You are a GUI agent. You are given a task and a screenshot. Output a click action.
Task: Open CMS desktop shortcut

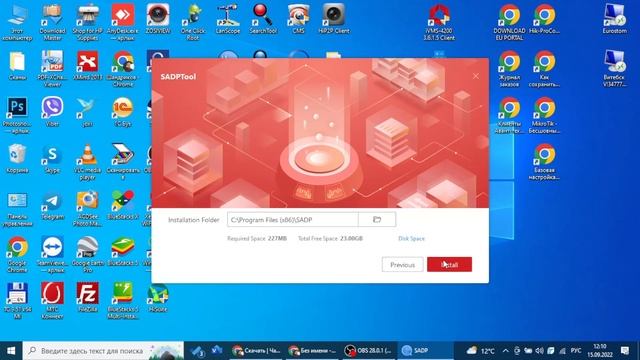(x=298, y=19)
